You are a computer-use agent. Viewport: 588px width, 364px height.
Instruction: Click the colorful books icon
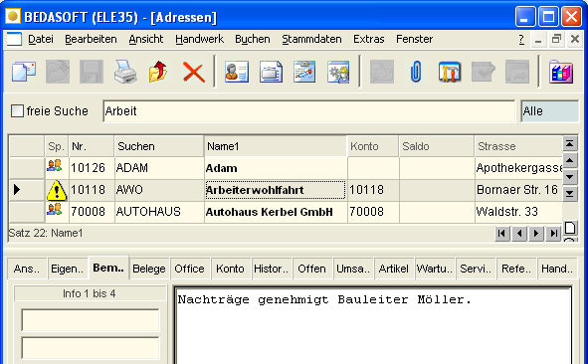pyautogui.click(x=560, y=72)
